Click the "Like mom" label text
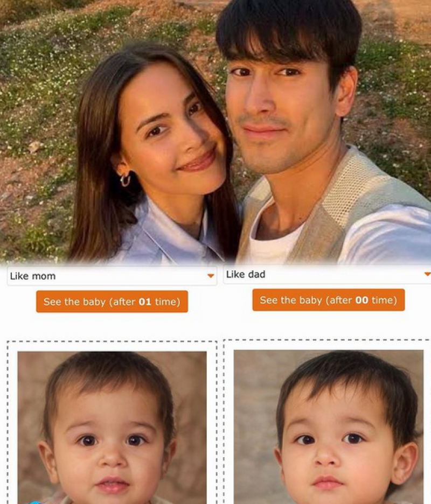The image size is (431, 504). coord(33,276)
